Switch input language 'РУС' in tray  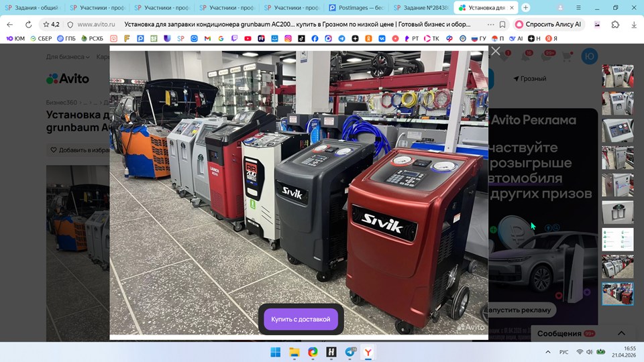pyautogui.click(x=564, y=352)
